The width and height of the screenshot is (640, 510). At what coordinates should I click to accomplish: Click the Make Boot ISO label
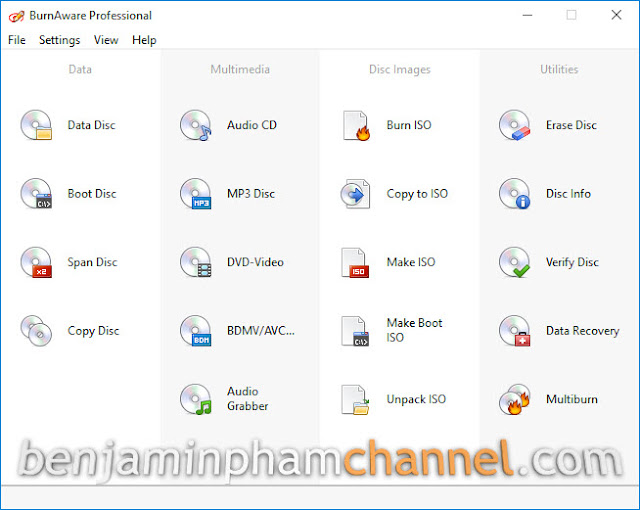click(415, 330)
